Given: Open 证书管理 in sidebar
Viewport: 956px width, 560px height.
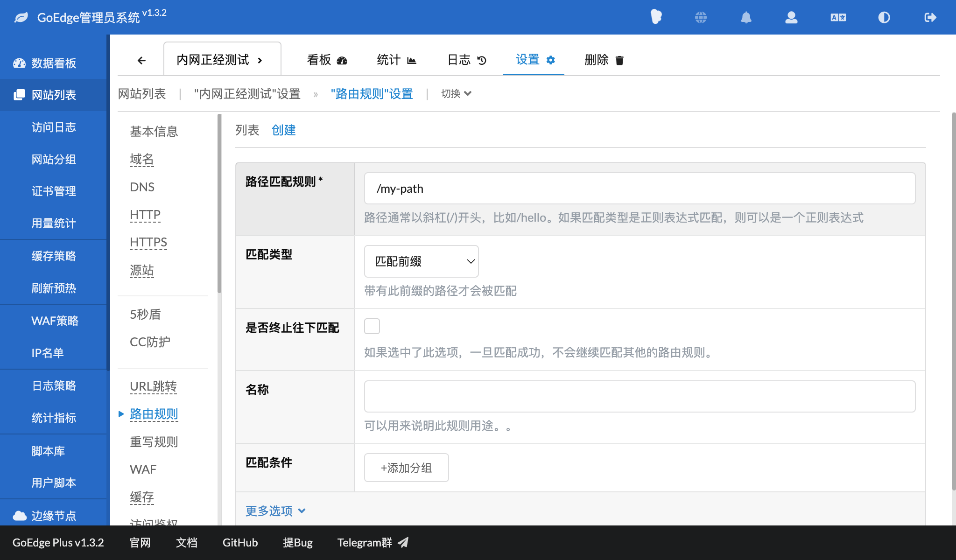Looking at the screenshot, I should coord(54,191).
